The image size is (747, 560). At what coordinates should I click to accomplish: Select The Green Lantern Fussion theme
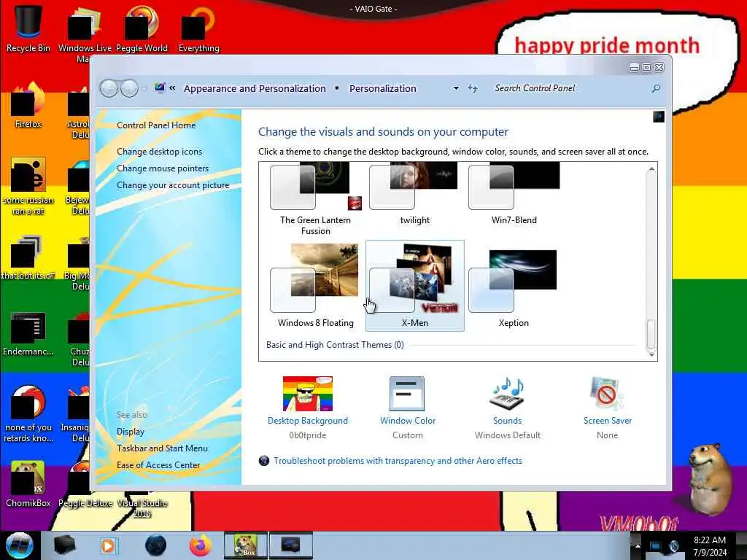pos(315,198)
